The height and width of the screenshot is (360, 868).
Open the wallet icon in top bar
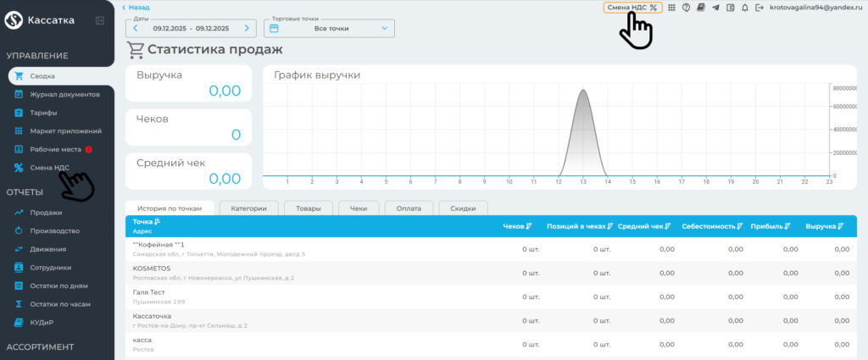[731, 8]
